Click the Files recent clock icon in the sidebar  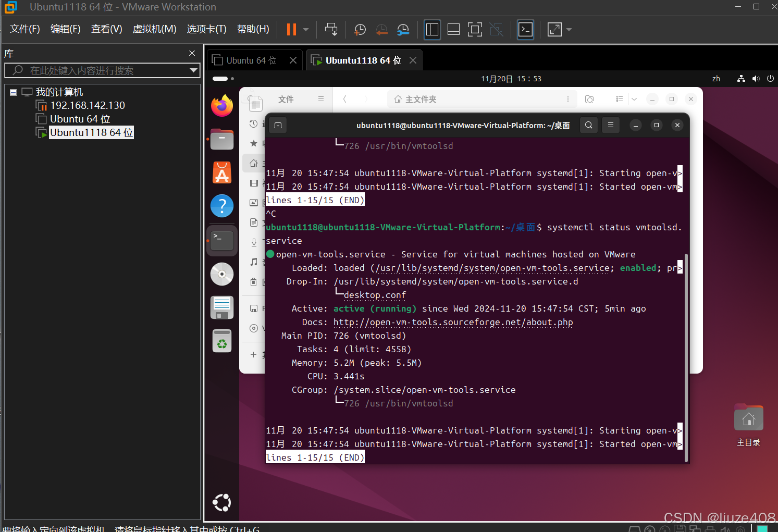[x=253, y=123]
